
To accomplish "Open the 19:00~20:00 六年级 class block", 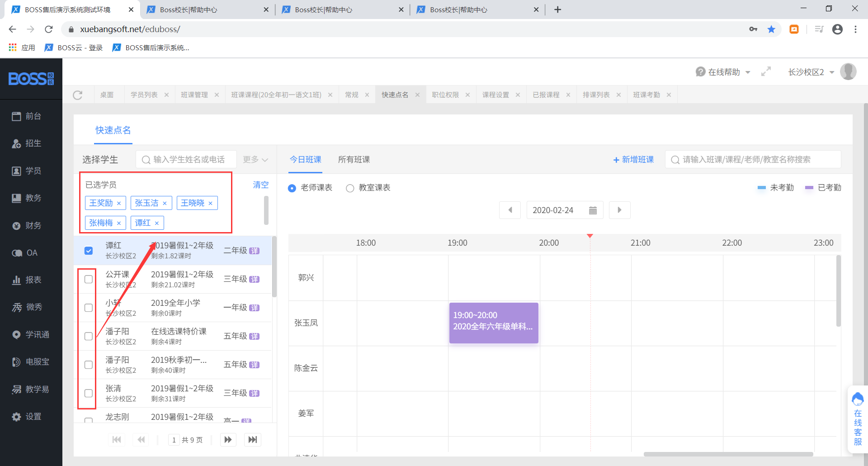I will click(x=494, y=323).
